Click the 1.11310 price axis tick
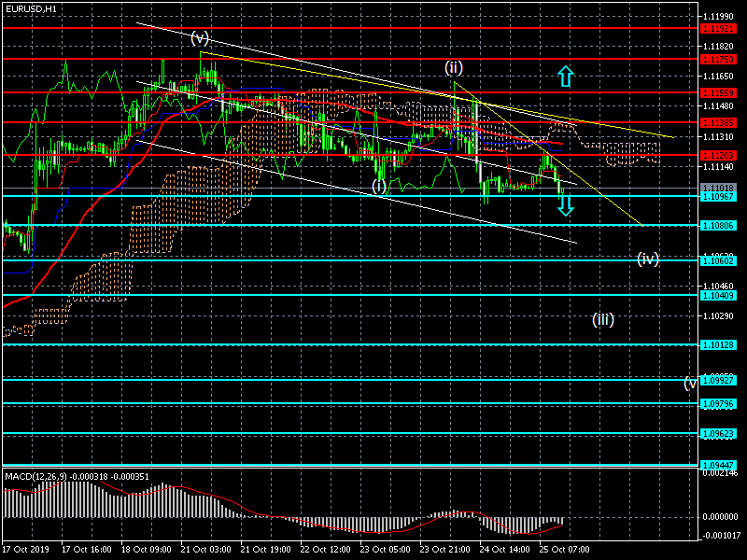The height and width of the screenshot is (560, 747). [x=718, y=137]
